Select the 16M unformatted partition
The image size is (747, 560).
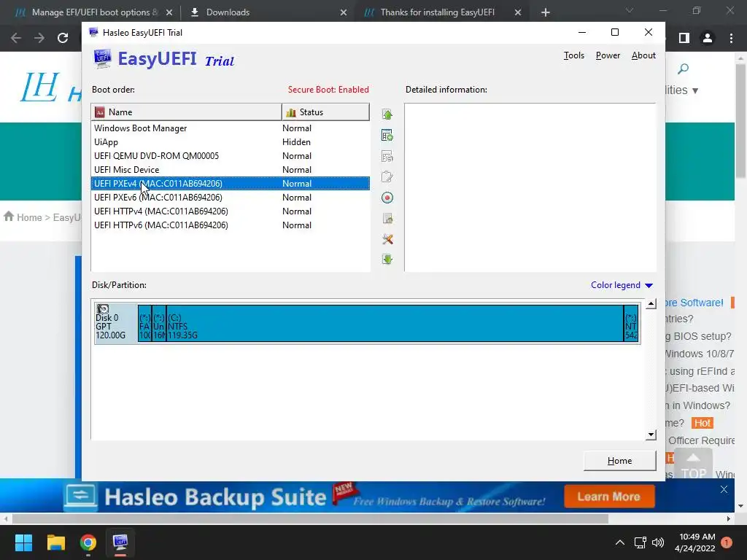159,323
